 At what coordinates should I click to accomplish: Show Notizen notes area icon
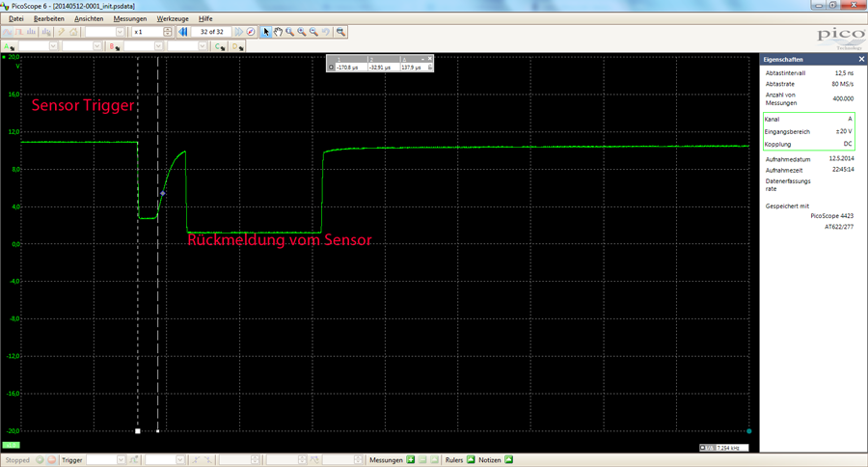click(x=509, y=460)
